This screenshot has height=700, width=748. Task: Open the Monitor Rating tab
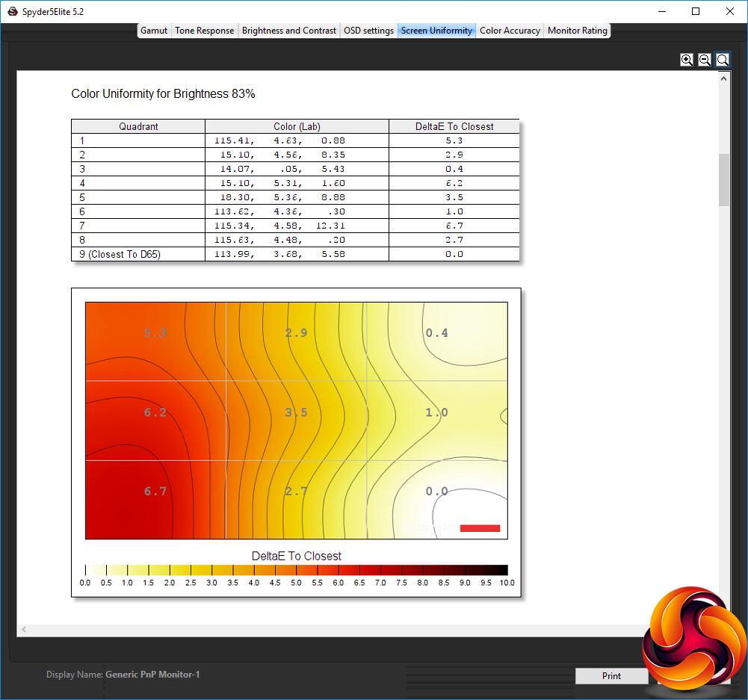[577, 31]
